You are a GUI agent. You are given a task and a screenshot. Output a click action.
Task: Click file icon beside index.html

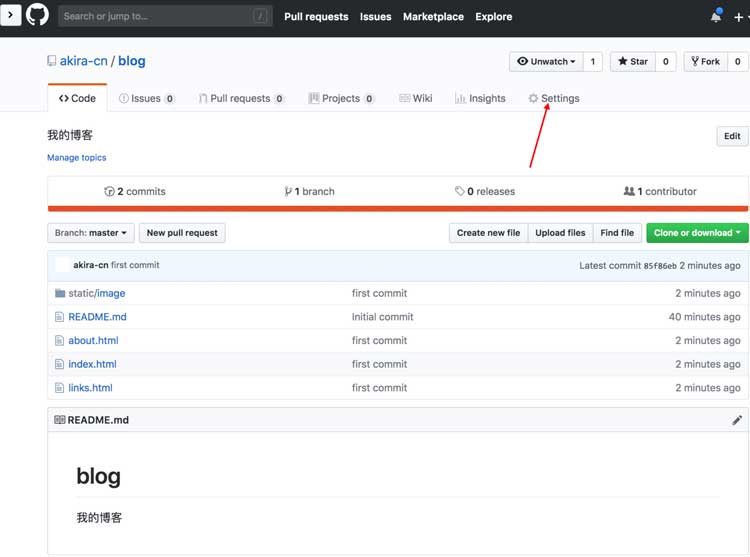tap(59, 364)
